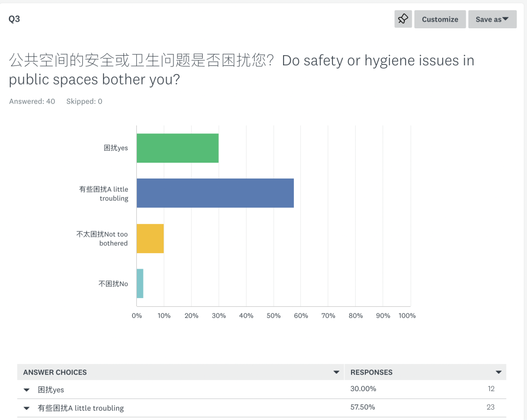This screenshot has width=527, height=420.
Task: Open the Responses column sort arrow
Action: 499,372
